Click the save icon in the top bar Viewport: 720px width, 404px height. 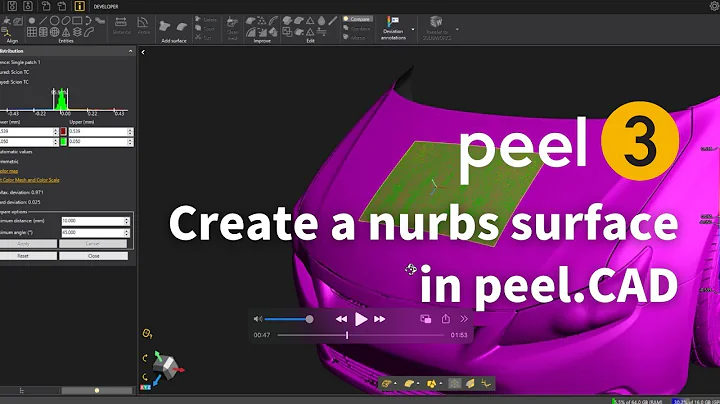12,6
